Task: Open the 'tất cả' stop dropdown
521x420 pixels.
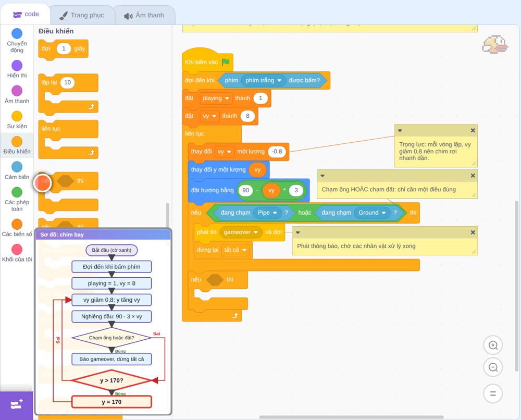Action: pyautogui.click(x=235, y=250)
